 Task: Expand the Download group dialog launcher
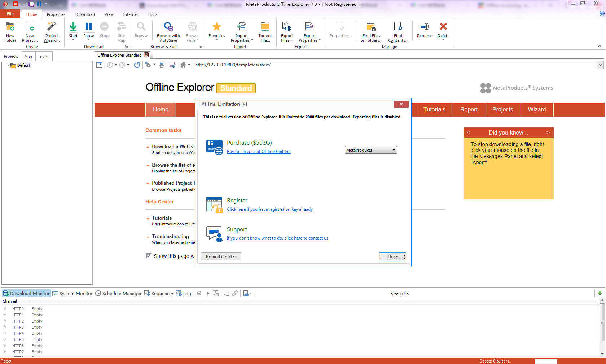pyautogui.click(x=126, y=47)
